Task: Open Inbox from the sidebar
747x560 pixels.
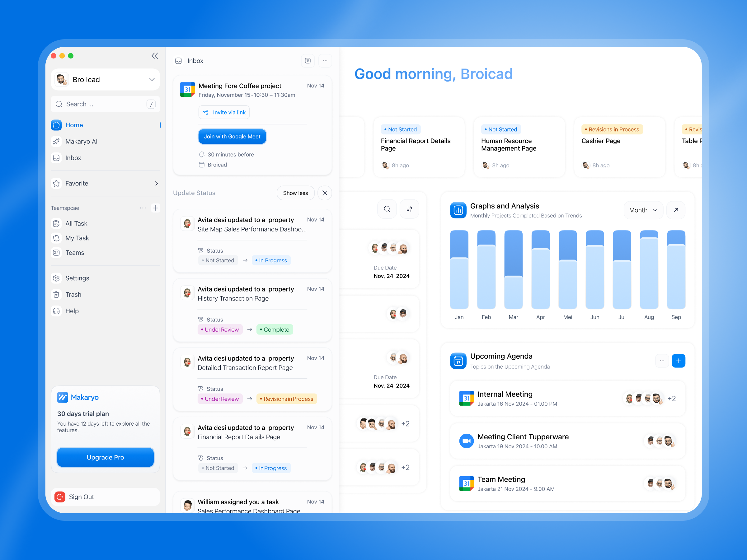Action: [73, 158]
